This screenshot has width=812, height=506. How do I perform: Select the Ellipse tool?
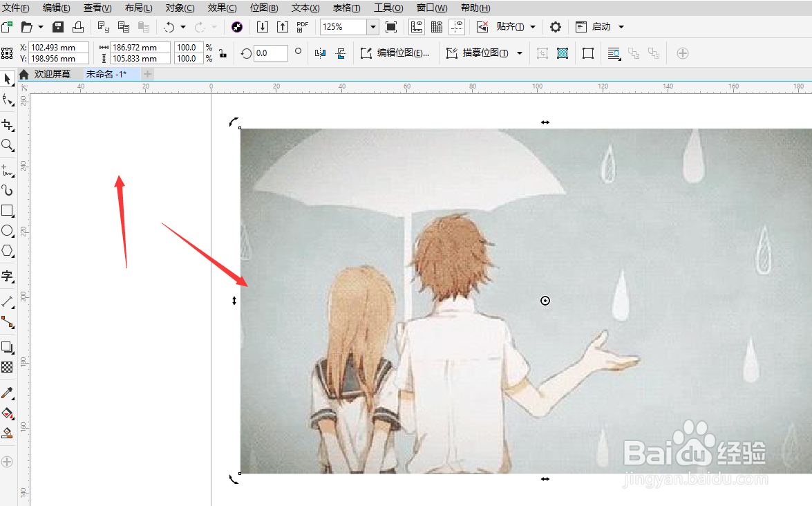[7, 230]
